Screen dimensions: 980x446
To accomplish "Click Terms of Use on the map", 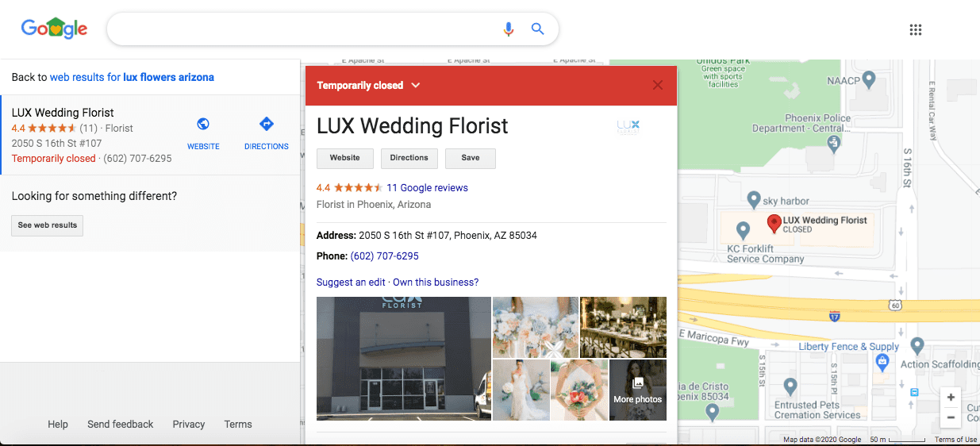I will (955, 440).
